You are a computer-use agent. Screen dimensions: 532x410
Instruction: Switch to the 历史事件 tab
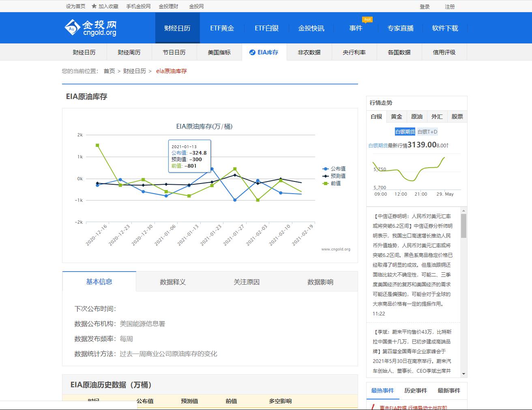415,391
